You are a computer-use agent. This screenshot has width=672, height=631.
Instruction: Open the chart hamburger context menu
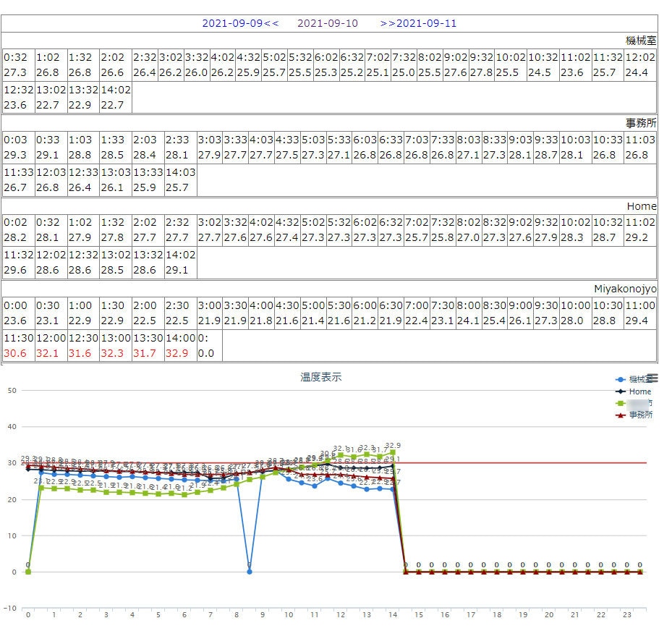pos(652,378)
